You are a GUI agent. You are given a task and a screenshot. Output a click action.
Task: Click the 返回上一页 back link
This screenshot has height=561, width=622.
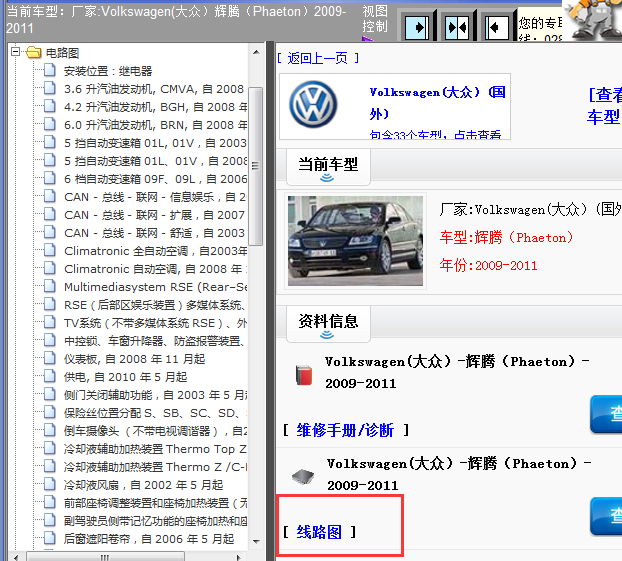click(x=317, y=58)
